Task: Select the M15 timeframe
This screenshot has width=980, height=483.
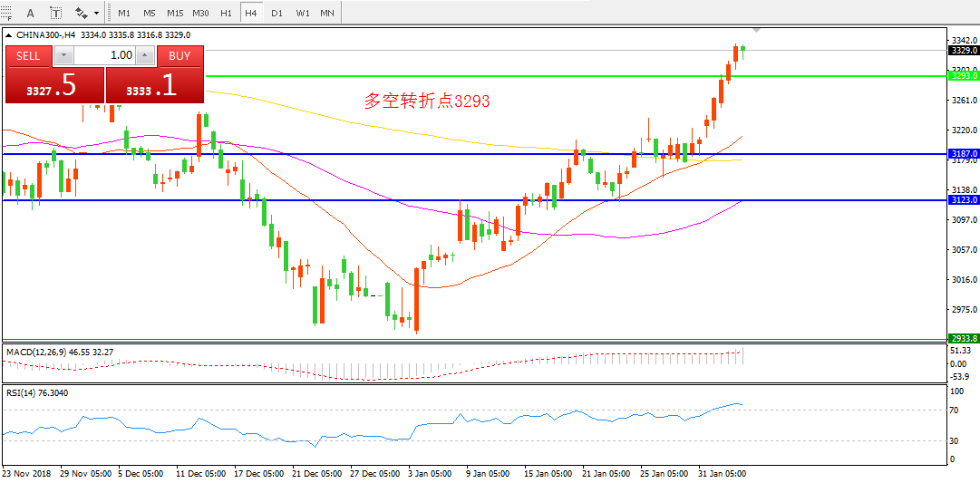Action: 175,13
